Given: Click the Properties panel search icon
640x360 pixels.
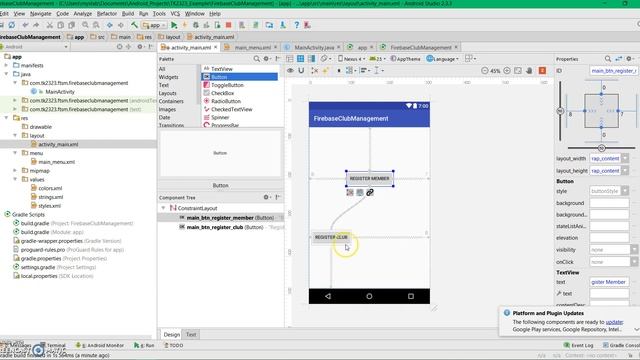Looking at the screenshot, I should (608, 59).
